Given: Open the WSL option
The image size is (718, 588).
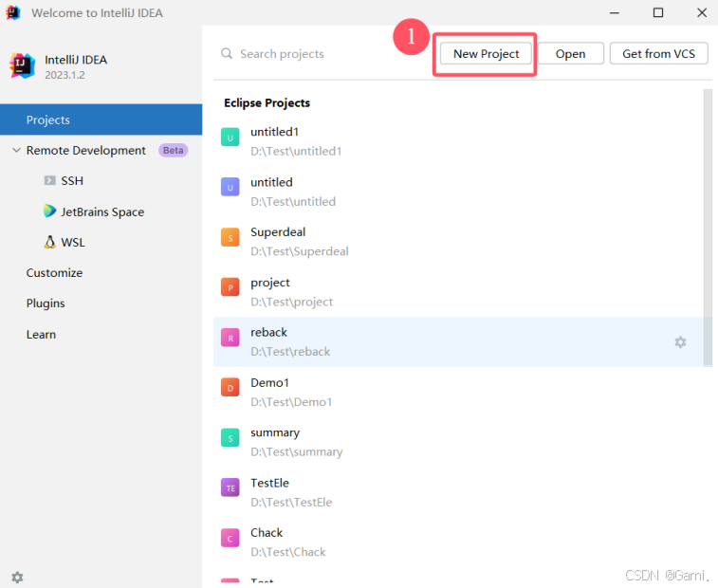Looking at the screenshot, I should 73,242.
